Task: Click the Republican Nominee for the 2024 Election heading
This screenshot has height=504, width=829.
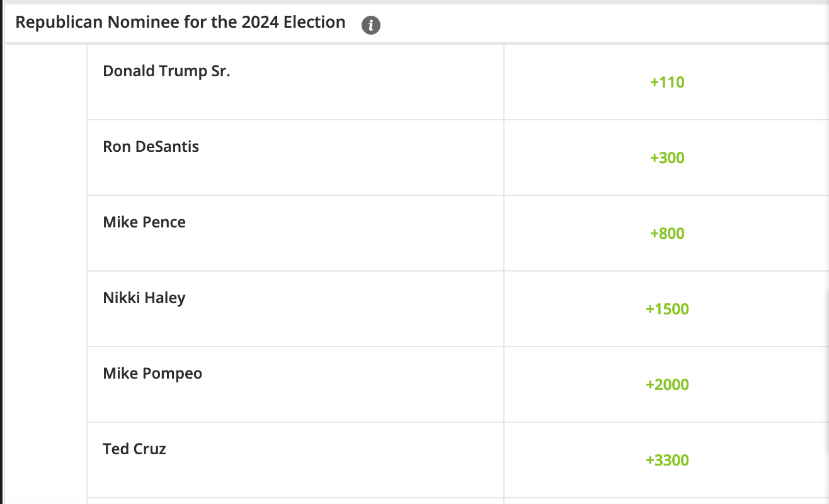Action: click(x=180, y=22)
